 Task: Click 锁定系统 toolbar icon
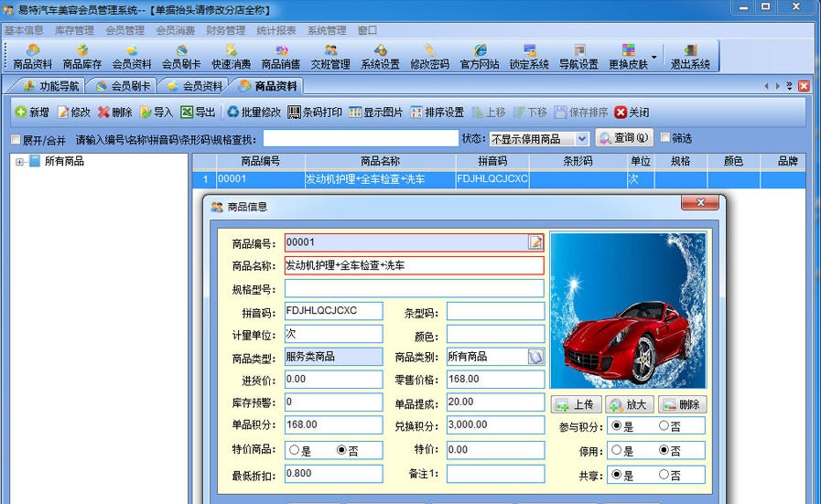(x=529, y=57)
